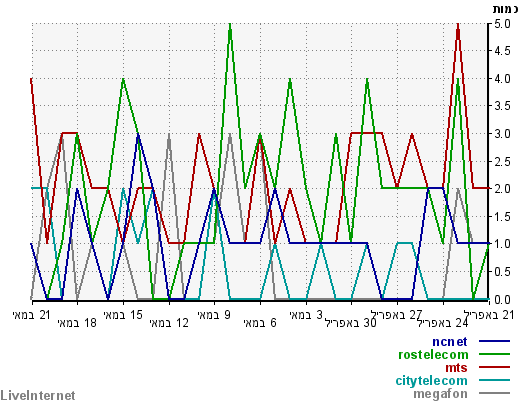Click the כמות axis title

coord(506,9)
